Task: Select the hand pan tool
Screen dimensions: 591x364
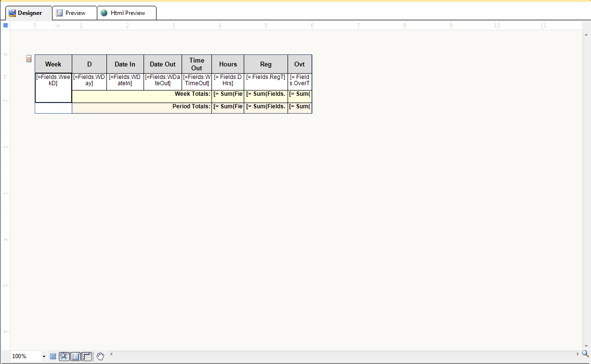Action: 100,356
